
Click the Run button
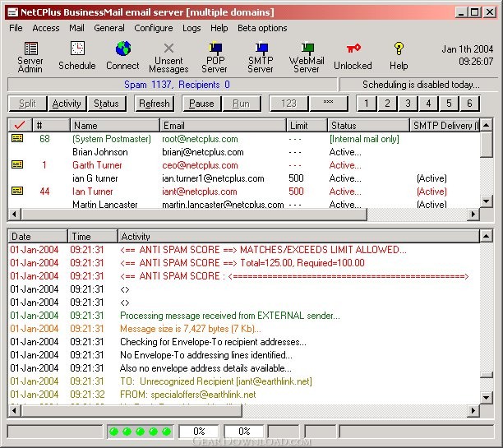click(242, 104)
